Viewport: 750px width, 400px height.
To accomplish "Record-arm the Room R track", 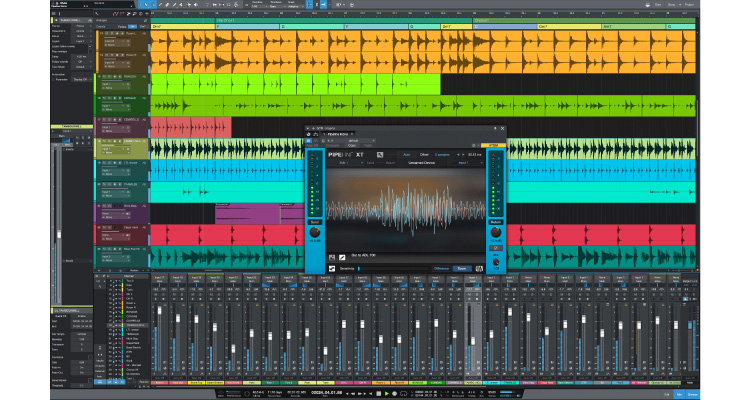I will pos(117,55).
